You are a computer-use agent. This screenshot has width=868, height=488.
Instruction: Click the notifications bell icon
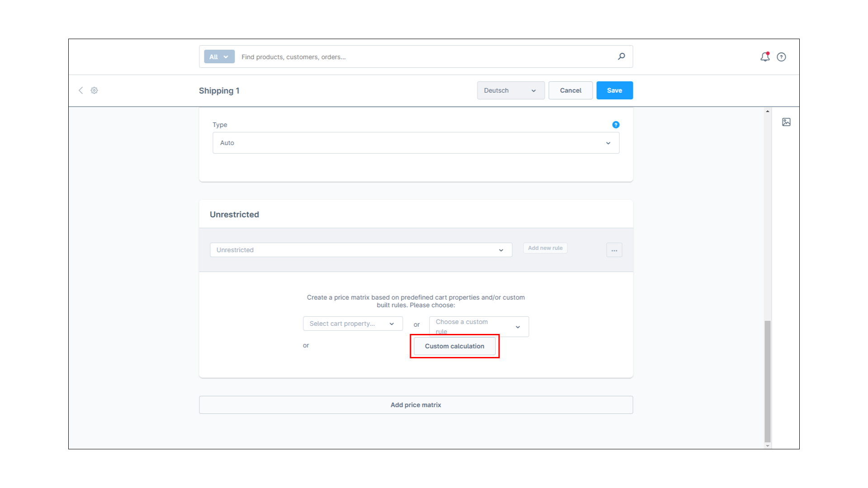pyautogui.click(x=765, y=56)
